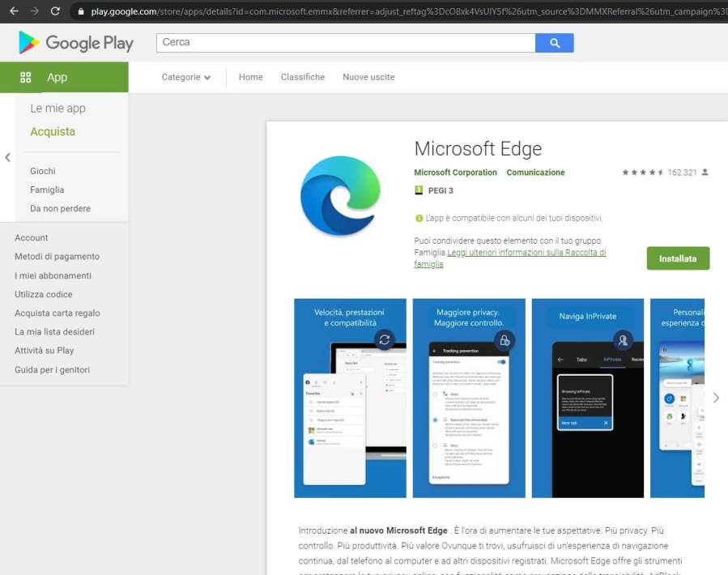Open the Microsoft Corporation developer link
Viewport: 728px width, 575px height.
click(455, 172)
